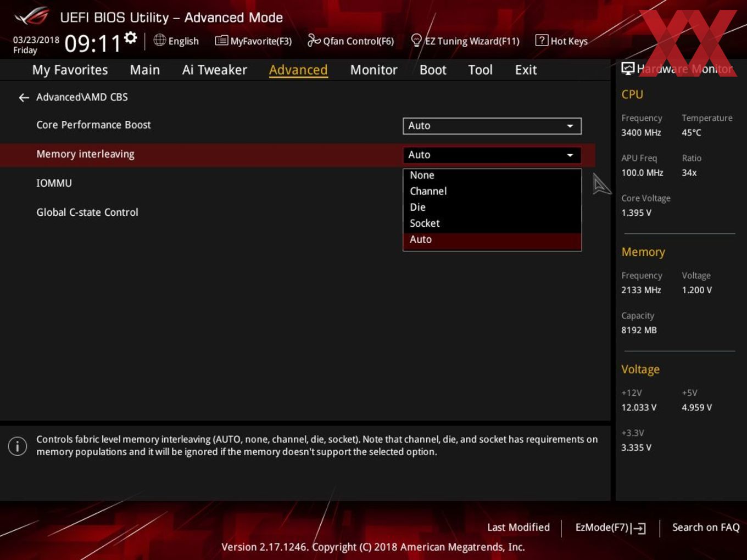Go back using the left arrow icon

pos(24,98)
